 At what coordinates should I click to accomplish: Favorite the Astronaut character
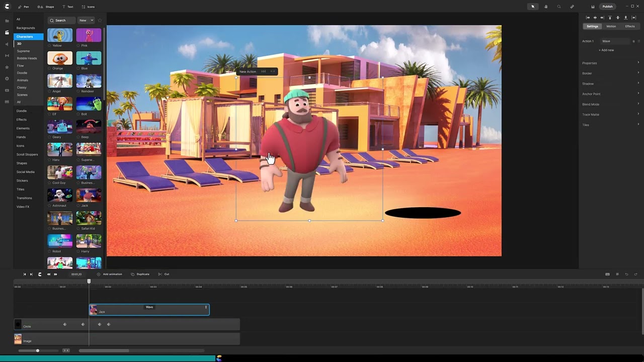coord(50,206)
